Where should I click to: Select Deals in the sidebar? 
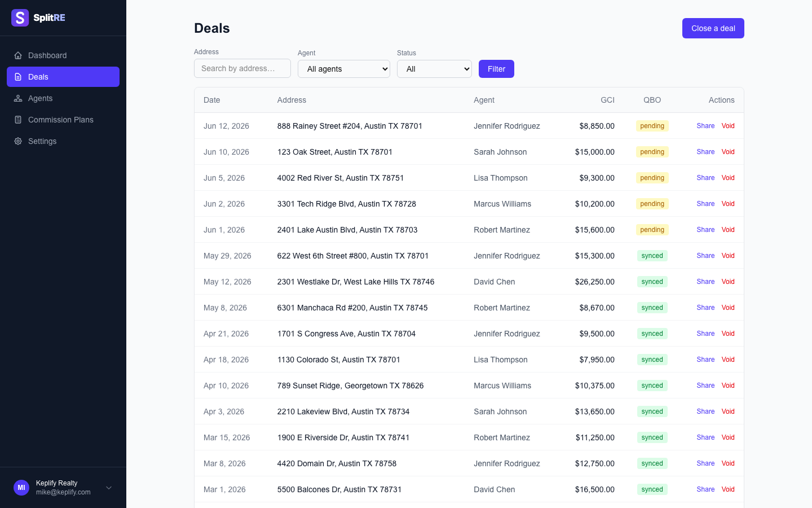tap(63, 77)
